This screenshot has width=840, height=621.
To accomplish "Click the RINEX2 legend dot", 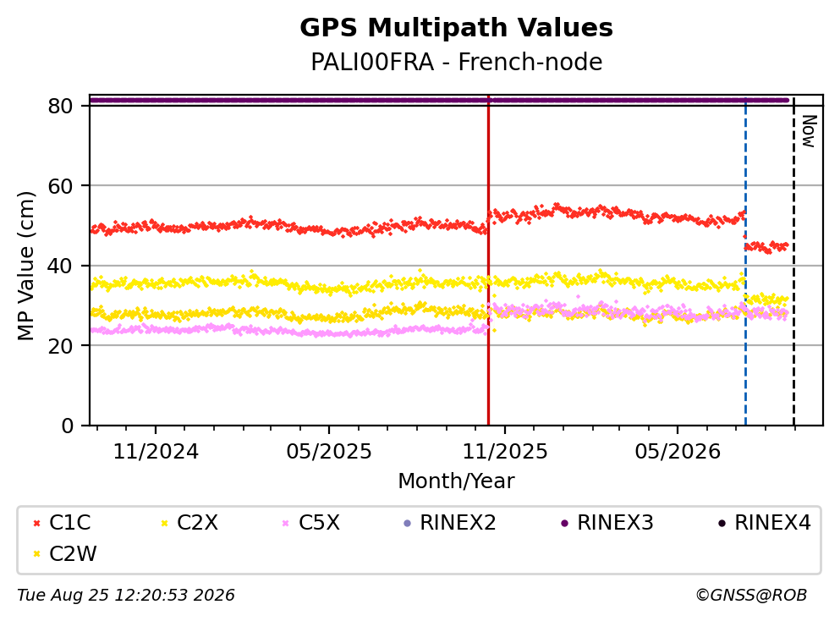I will point(407,524).
